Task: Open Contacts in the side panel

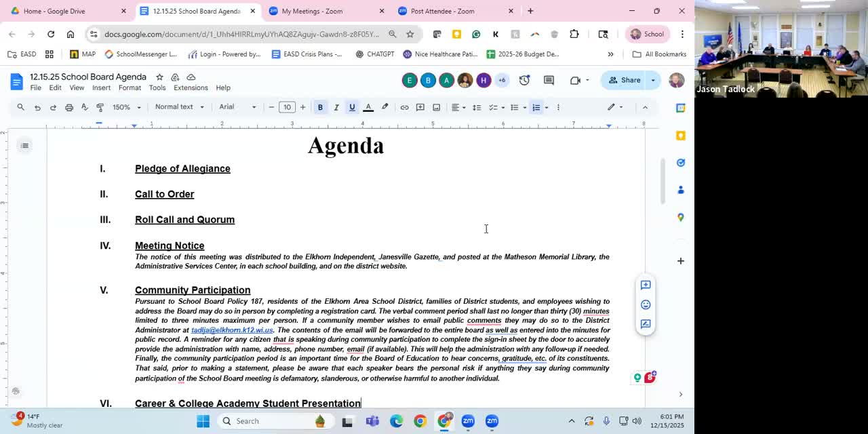Action: click(x=681, y=190)
